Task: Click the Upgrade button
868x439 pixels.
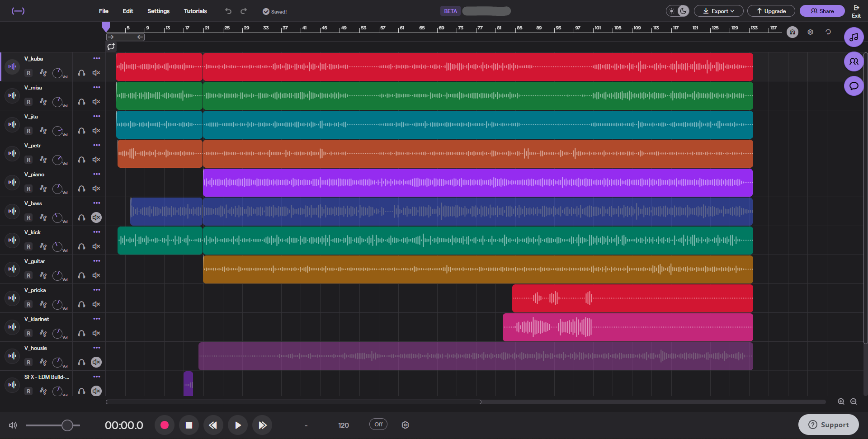Action: (771, 11)
